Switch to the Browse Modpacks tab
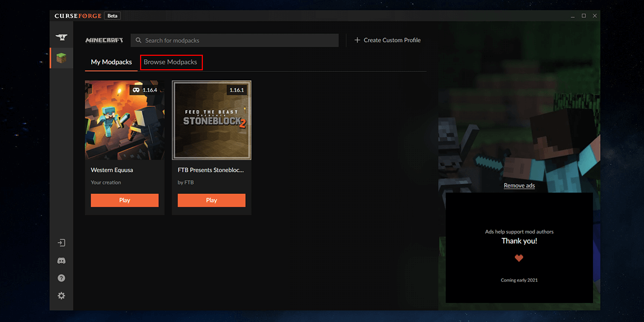 (x=171, y=62)
